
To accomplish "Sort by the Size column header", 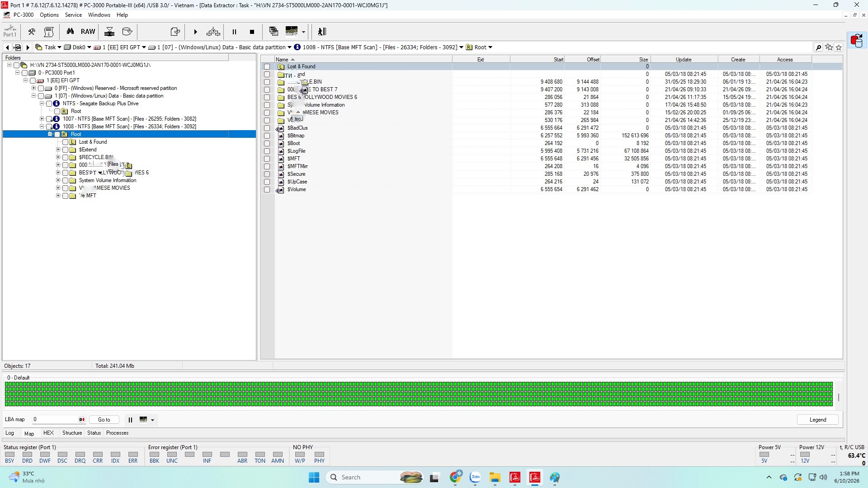I will (x=626, y=60).
